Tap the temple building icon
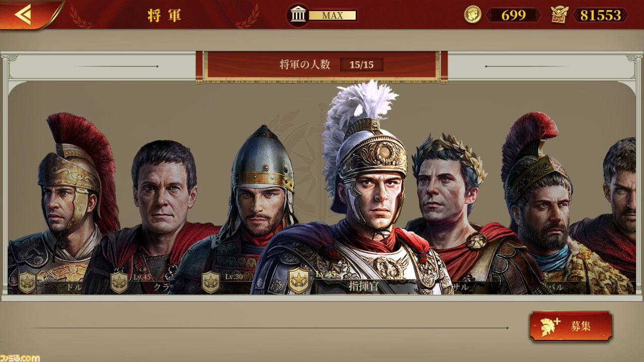The image size is (644, 362). tap(298, 16)
